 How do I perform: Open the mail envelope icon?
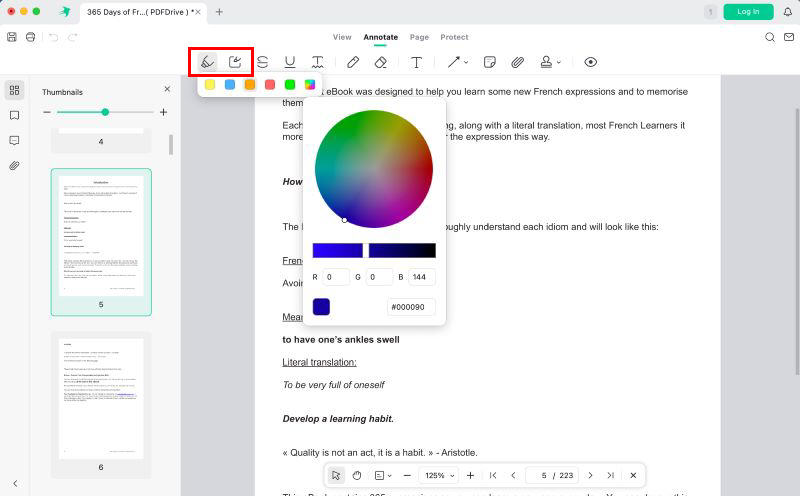coord(789,37)
